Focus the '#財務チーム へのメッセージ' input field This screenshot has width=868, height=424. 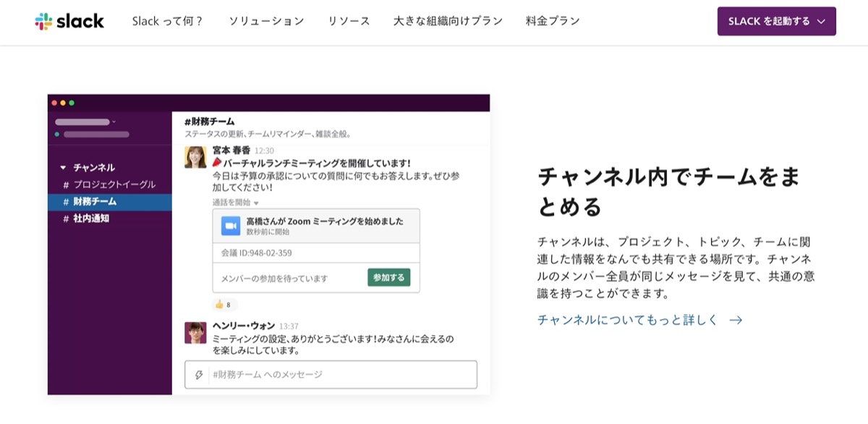click(331, 375)
